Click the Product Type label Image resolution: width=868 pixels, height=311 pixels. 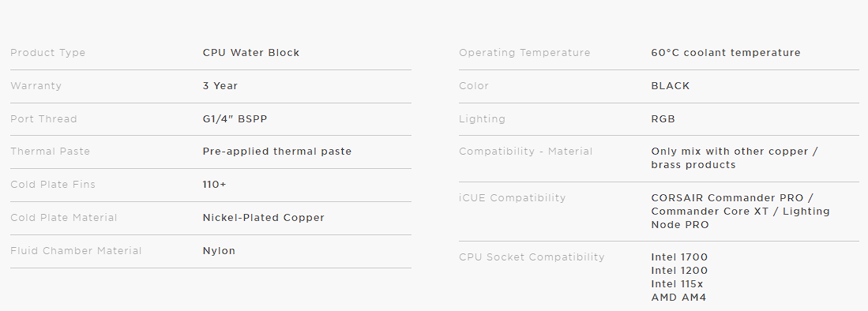pyautogui.click(x=47, y=53)
